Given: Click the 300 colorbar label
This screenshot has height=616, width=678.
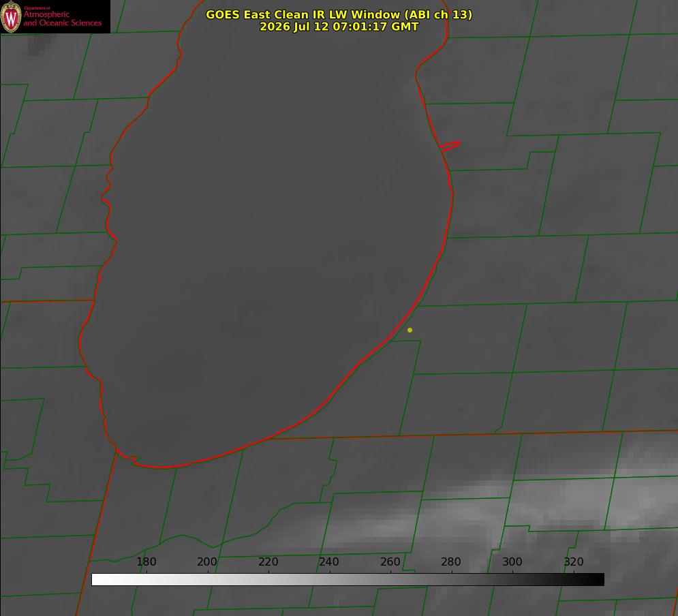Looking at the screenshot, I should [512, 561].
